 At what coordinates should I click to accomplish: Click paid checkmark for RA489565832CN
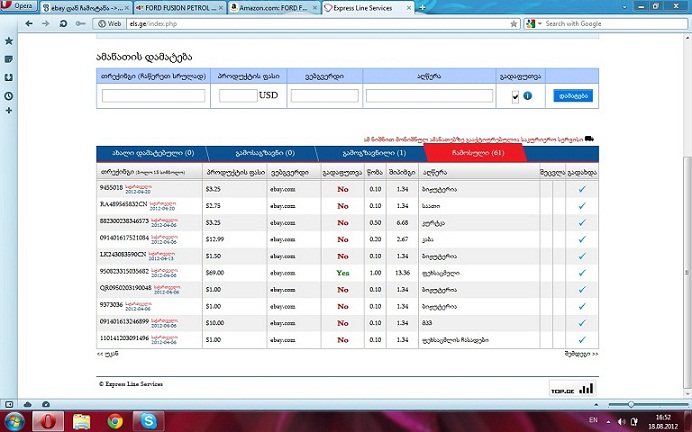pos(582,206)
